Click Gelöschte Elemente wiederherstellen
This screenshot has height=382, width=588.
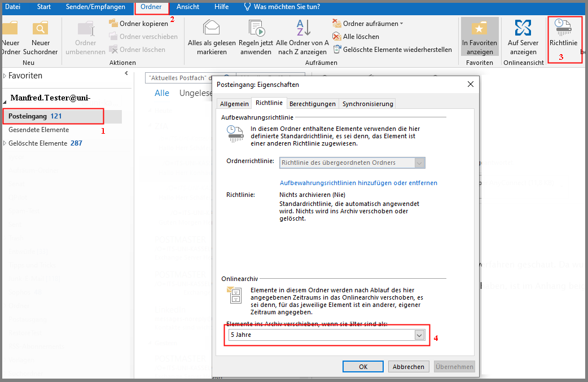tap(392, 50)
